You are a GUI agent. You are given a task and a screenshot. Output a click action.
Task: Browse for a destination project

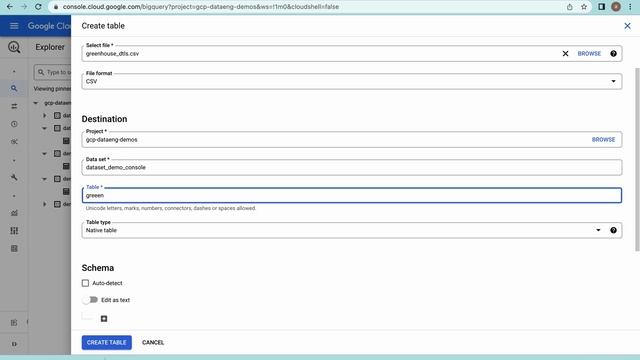[x=603, y=140]
